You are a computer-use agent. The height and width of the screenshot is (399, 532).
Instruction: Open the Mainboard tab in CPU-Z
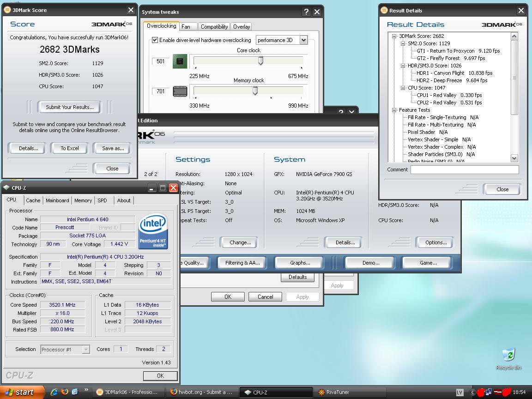[x=57, y=200]
